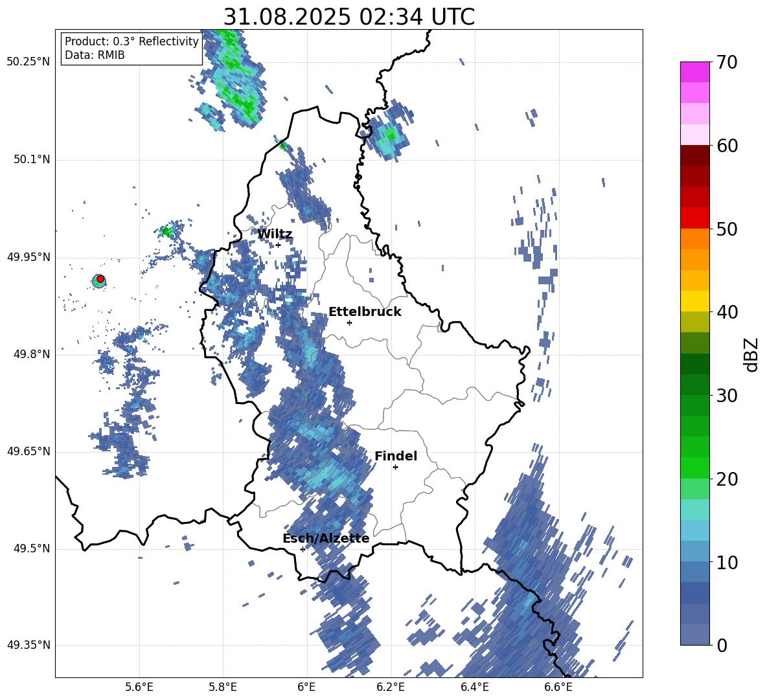
Task: Click the 10 tick on colorbar
Action: (727, 562)
